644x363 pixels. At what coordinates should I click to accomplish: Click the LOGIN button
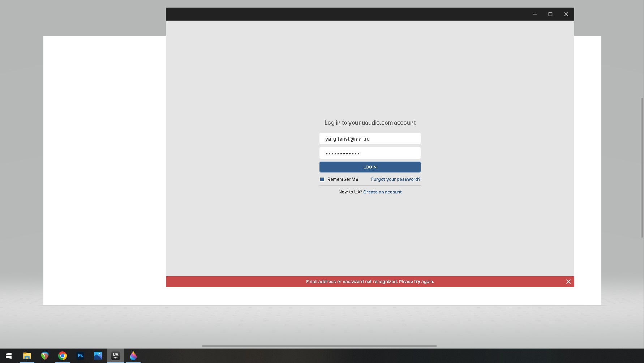[x=370, y=167]
